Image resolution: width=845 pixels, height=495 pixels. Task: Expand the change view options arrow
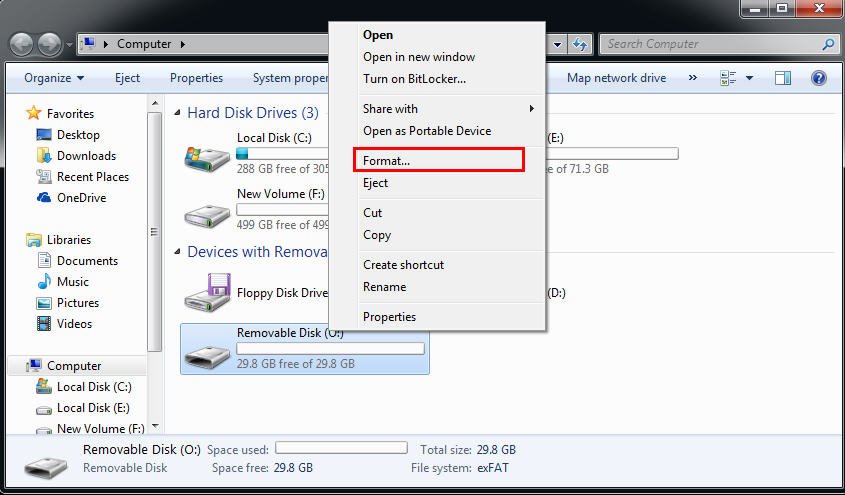coord(749,79)
